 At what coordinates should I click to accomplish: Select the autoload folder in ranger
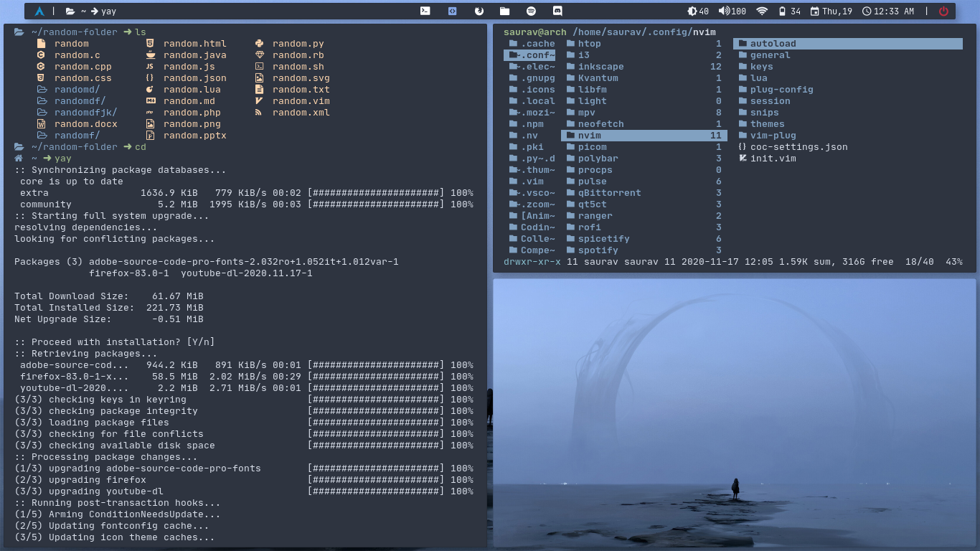(x=847, y=44)
